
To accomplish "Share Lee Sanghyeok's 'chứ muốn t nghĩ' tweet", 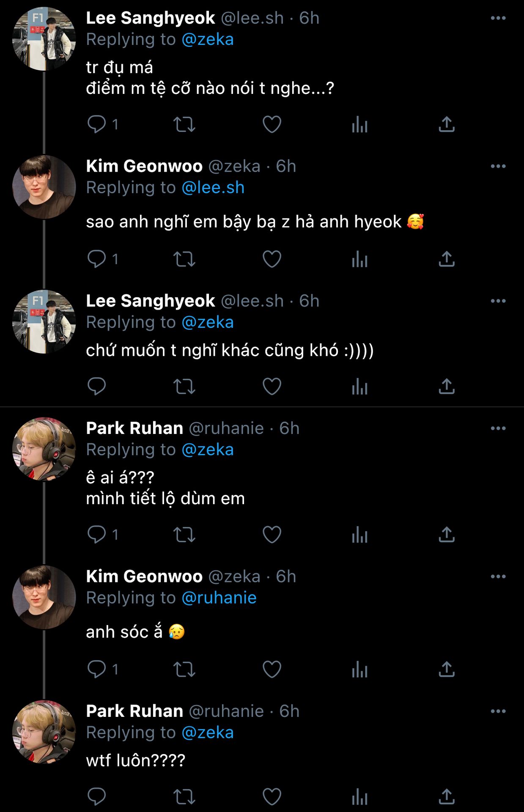I will [447, 386].
